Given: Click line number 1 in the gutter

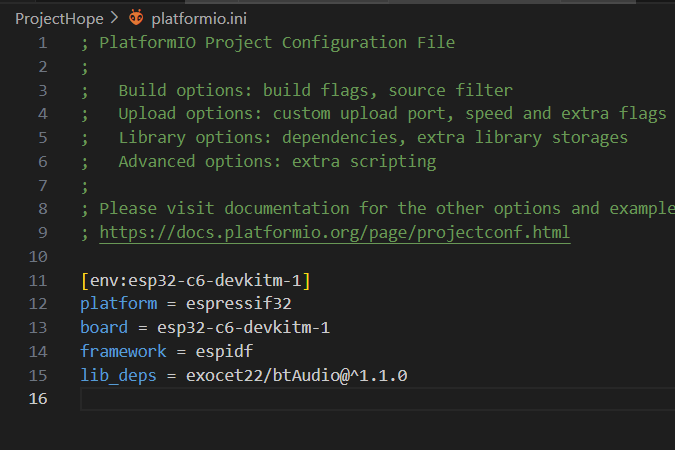Looking at the screenshot, I should pos(42,43).
